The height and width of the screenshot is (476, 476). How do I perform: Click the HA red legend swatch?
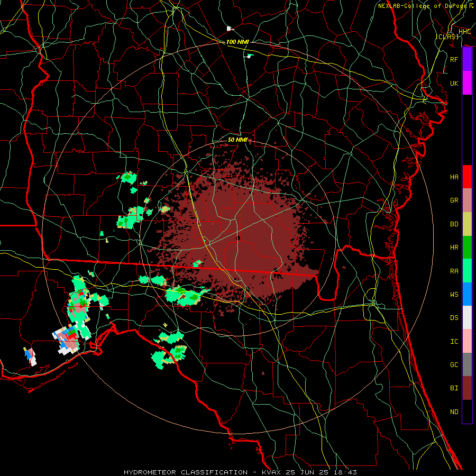click(x=467, y=177)
